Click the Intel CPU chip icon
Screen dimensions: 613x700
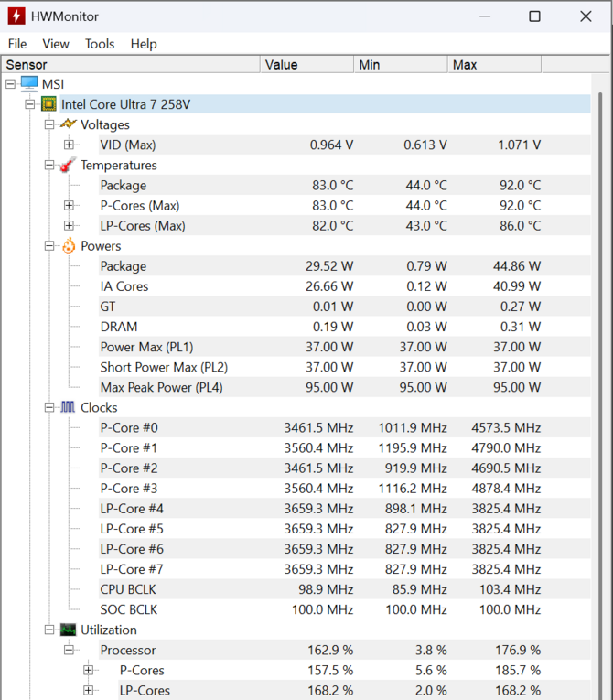pyautogui.click(x=48, y=104)
